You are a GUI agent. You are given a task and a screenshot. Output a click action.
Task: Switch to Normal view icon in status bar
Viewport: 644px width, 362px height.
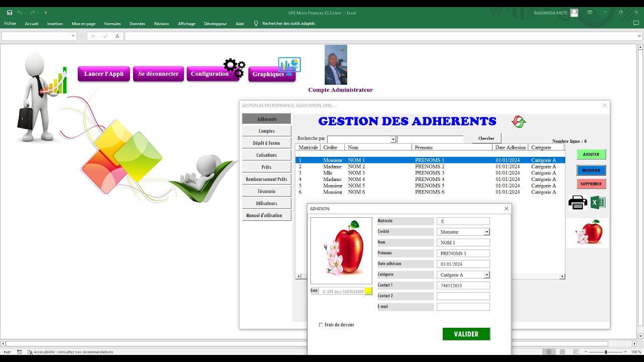coord(549,352)
